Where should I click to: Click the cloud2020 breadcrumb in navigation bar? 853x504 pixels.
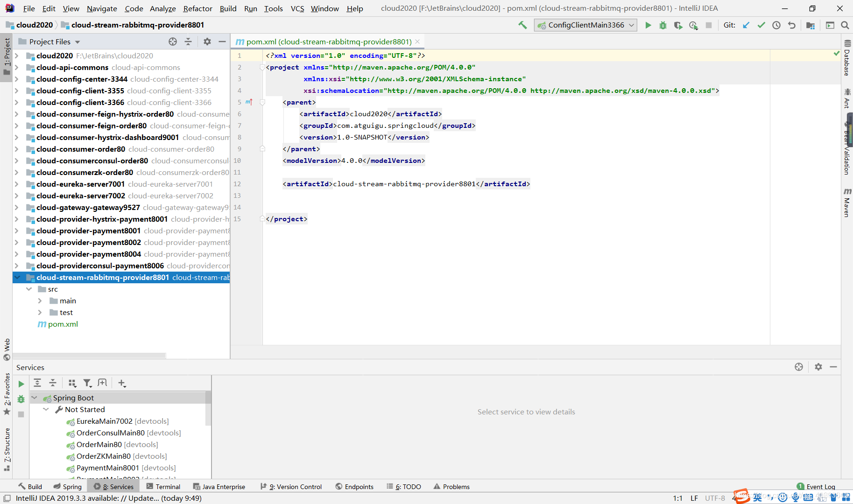tap(29, 25)
